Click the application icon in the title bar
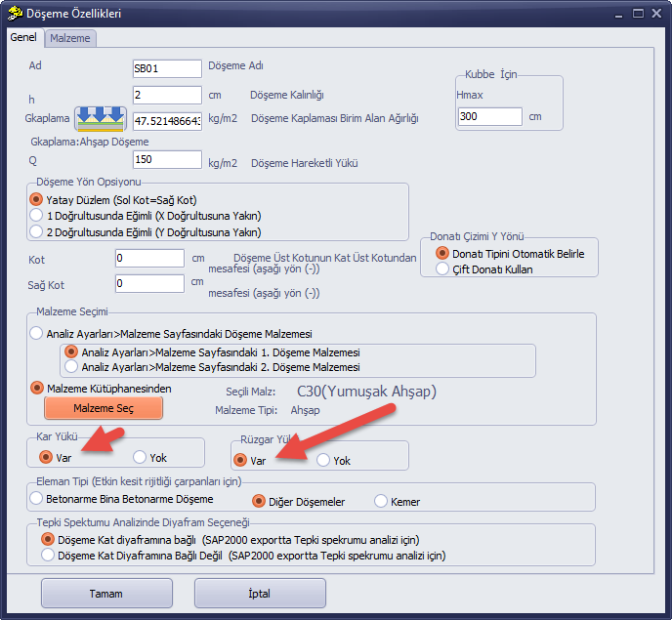 tap(15, 14)
